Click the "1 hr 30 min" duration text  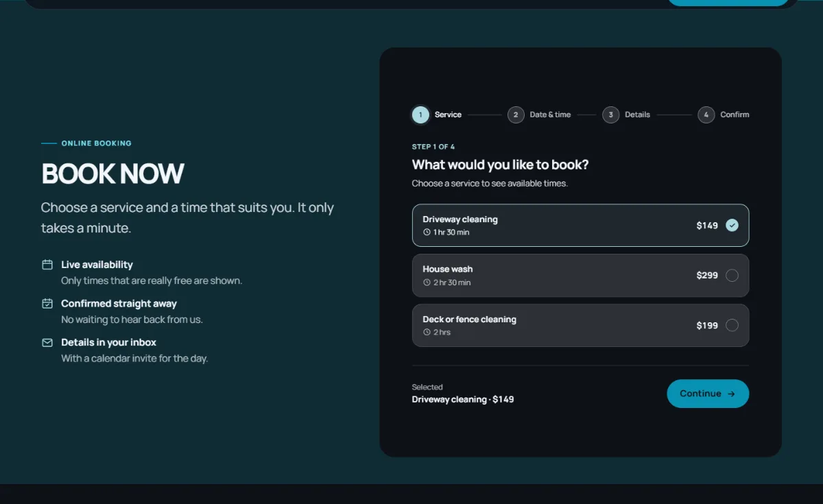click(x=451, y=232)
